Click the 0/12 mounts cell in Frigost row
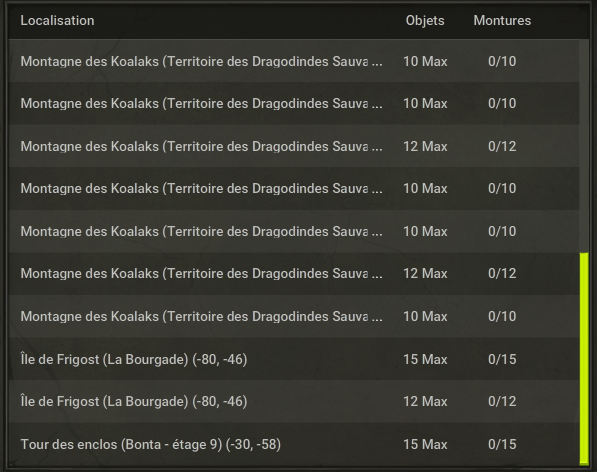The width and height of the screenshot is (597, 472). [502, 401]
